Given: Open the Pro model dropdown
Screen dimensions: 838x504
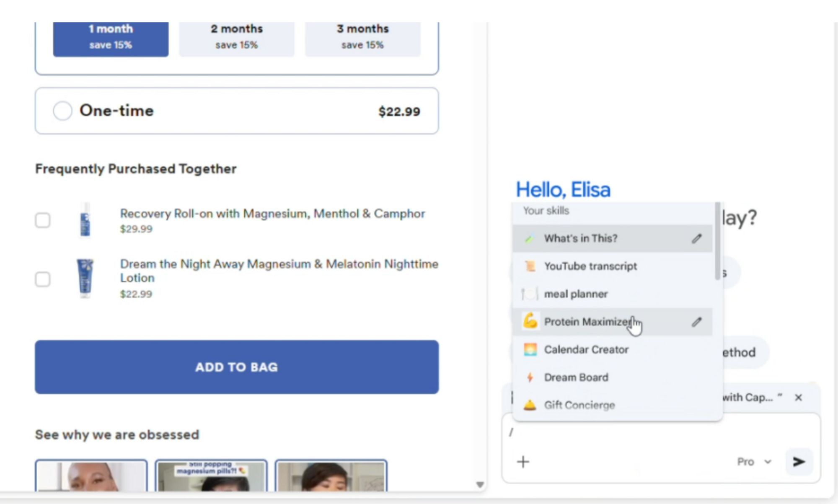Looking at the screenshot, I should pyautogui.click(x=754, y=462).
